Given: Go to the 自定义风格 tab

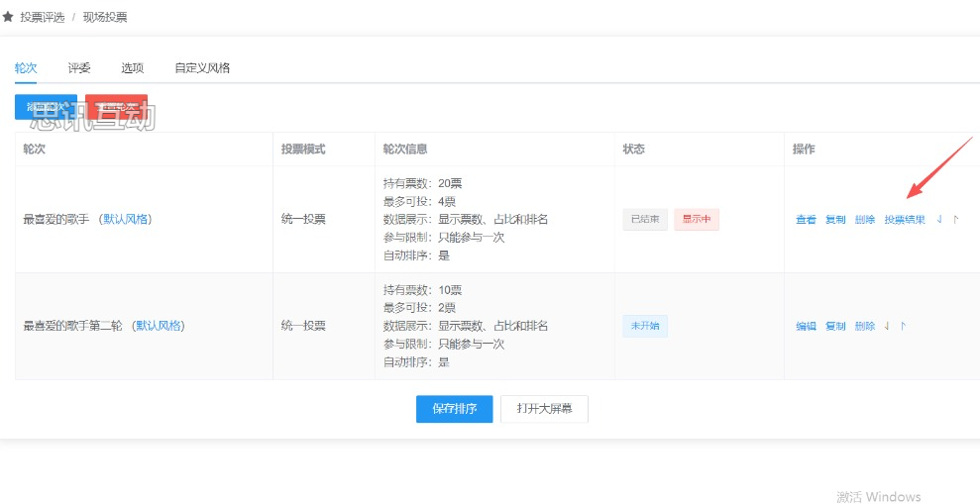Looking at the screenshot, I should [202, 68].
